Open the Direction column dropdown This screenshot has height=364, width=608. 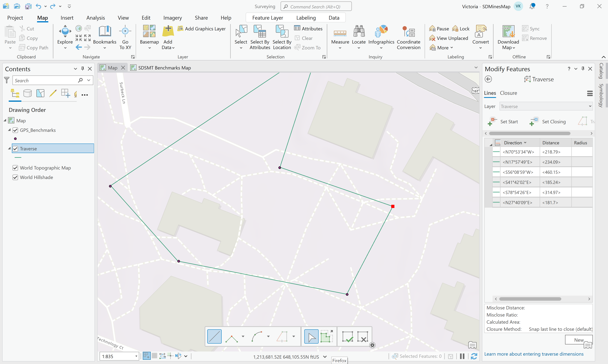[525, 142]
